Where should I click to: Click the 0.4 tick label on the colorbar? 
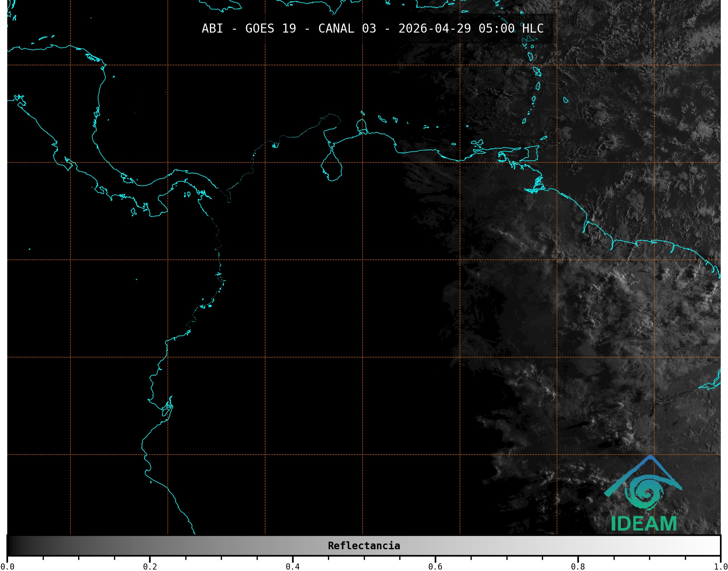(293, 566)
